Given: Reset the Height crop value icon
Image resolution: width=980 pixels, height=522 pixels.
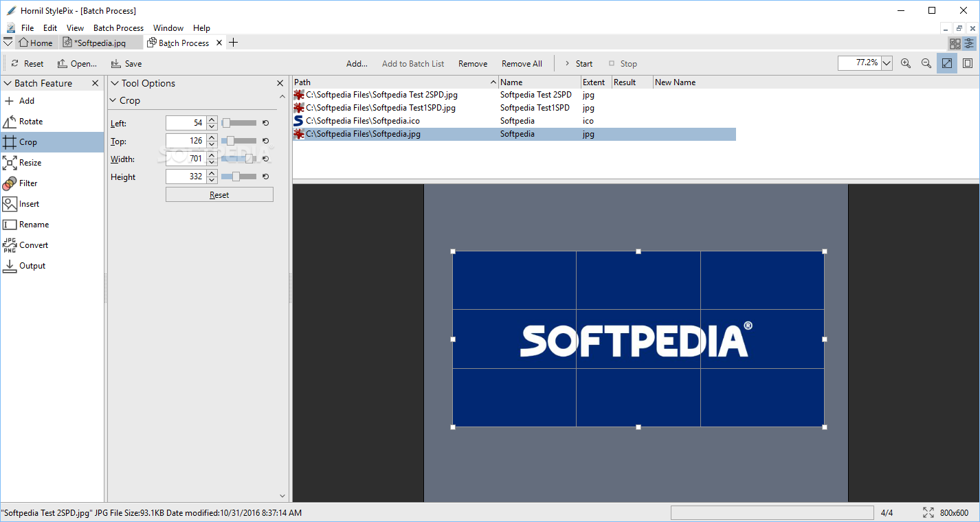Looking at the screenshot, I should point(265,177).
